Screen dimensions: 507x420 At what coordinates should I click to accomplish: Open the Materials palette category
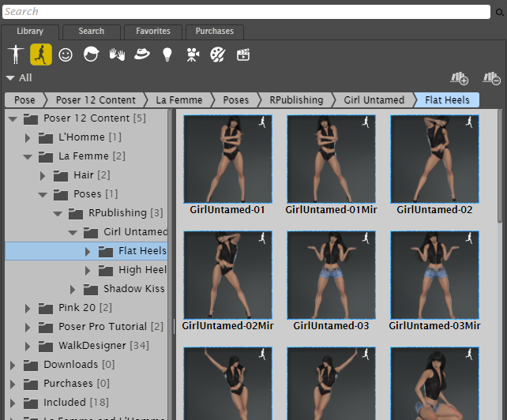[217, 54]
